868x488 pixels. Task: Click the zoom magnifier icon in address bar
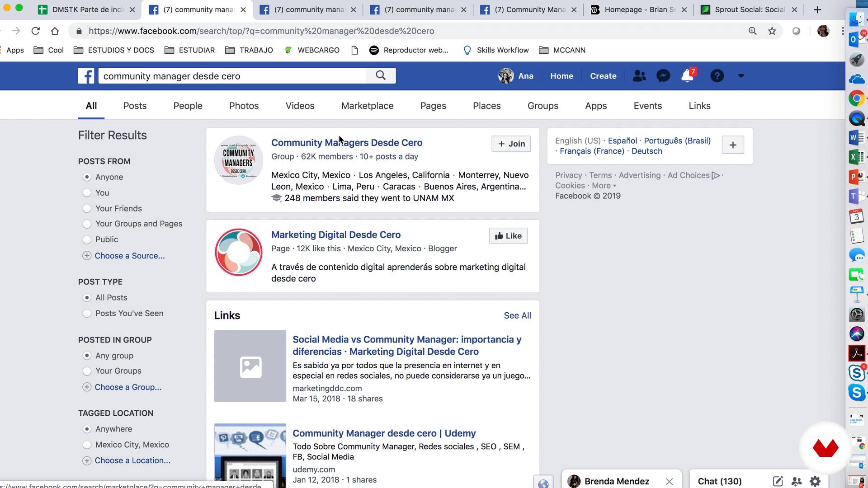pyautogui.click(x=752, y=31)
